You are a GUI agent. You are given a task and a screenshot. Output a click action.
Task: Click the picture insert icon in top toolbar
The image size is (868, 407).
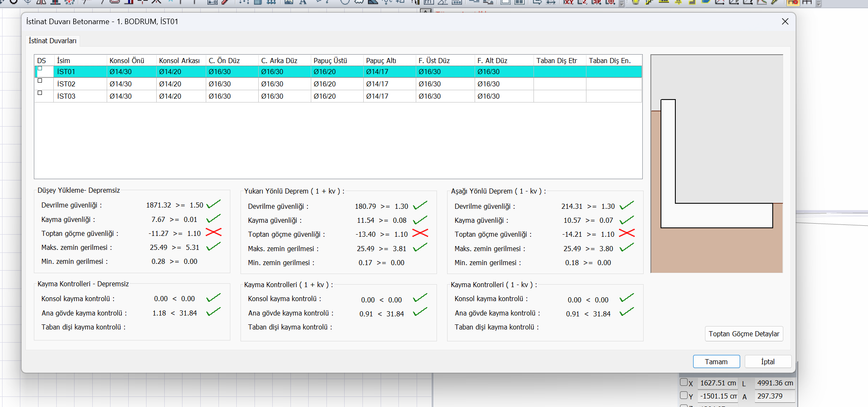pos(289,2)
